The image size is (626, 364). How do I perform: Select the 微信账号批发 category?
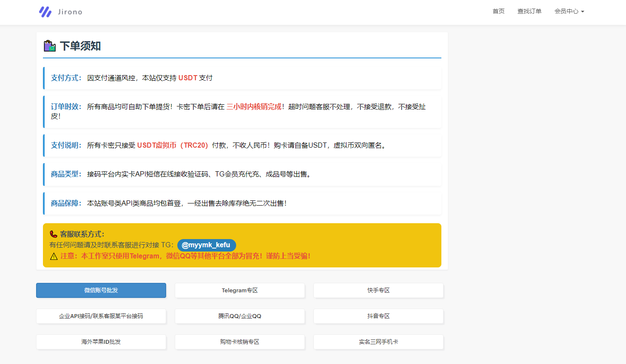tap(101, 290)
